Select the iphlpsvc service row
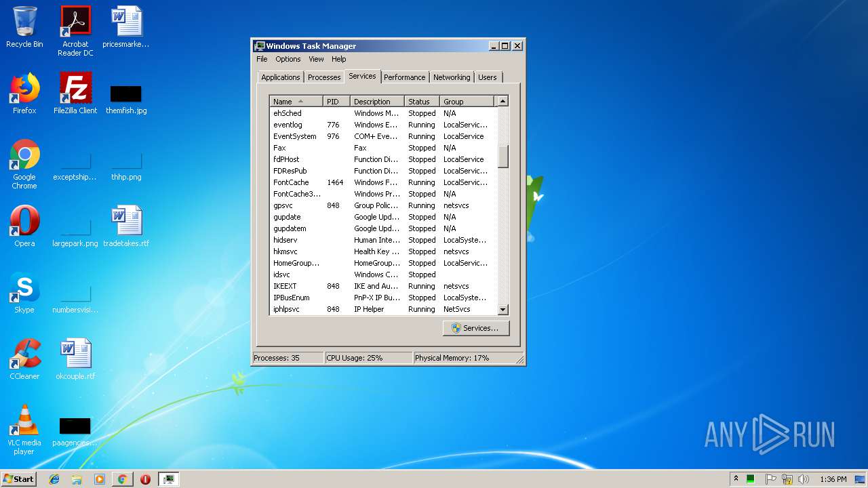The height and width of the screenshot is (488, 868). [383, 309]
